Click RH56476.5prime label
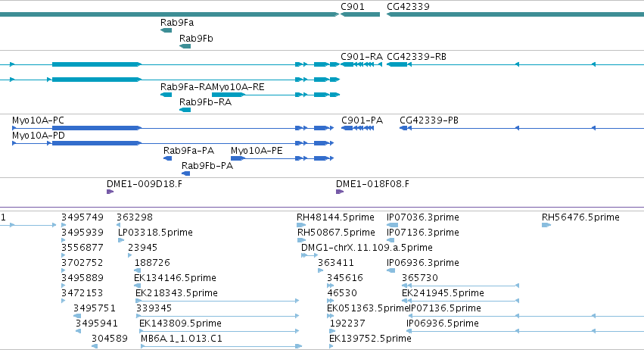 tap(580, 217)
